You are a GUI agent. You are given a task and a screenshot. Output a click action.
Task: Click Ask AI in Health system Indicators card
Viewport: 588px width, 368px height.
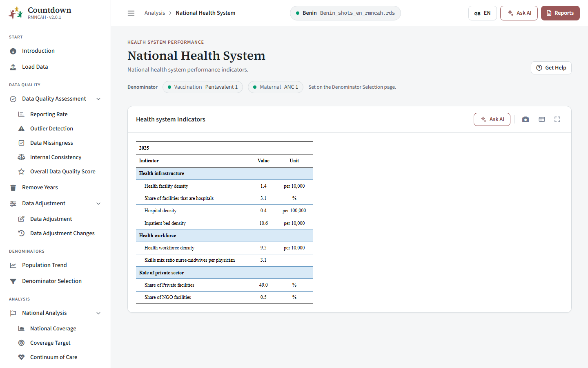[x=492, y=119]
